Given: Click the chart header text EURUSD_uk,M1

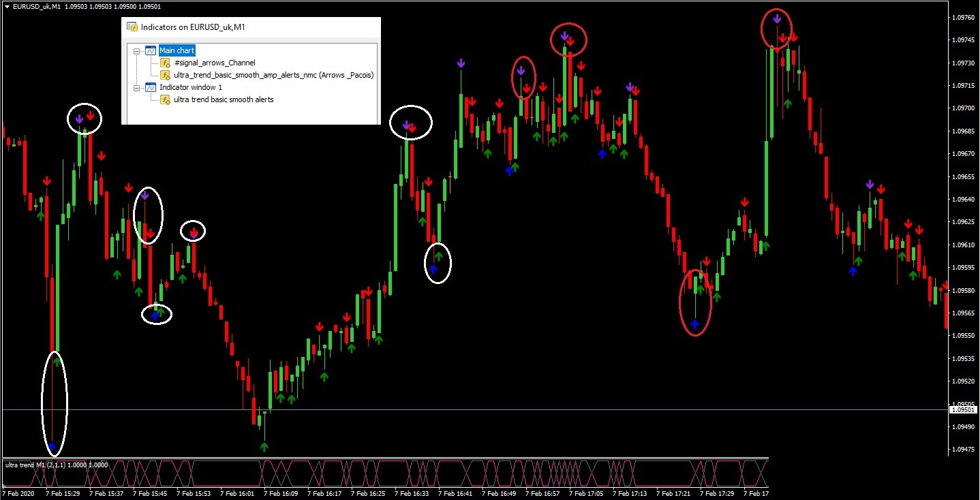Looking at the screenshot, I should click(x=36, y=6).
